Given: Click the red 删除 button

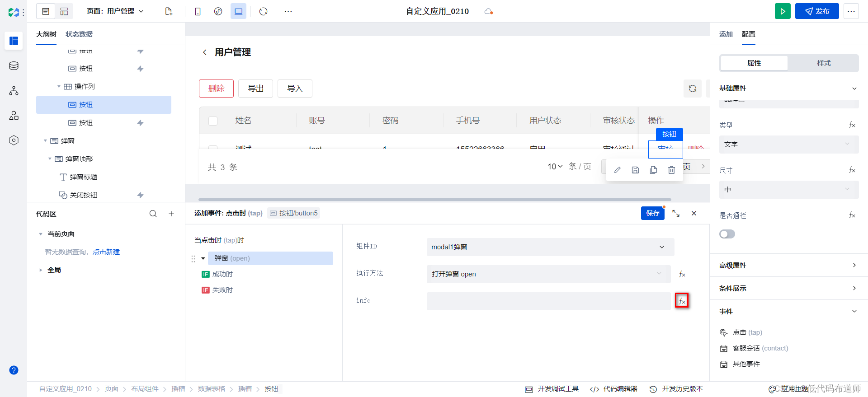Looking at the screenshot, I should point(216,89).
